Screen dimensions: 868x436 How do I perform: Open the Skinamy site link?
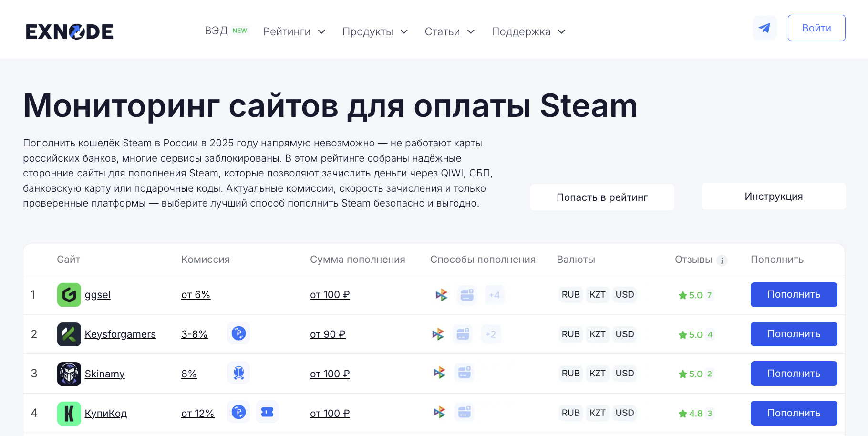coord(105,374)
